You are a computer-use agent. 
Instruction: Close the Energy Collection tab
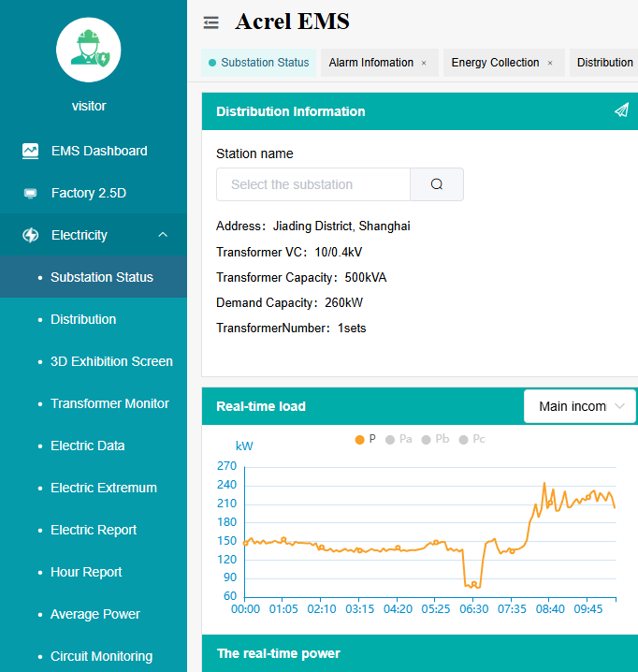coord(550,63)
